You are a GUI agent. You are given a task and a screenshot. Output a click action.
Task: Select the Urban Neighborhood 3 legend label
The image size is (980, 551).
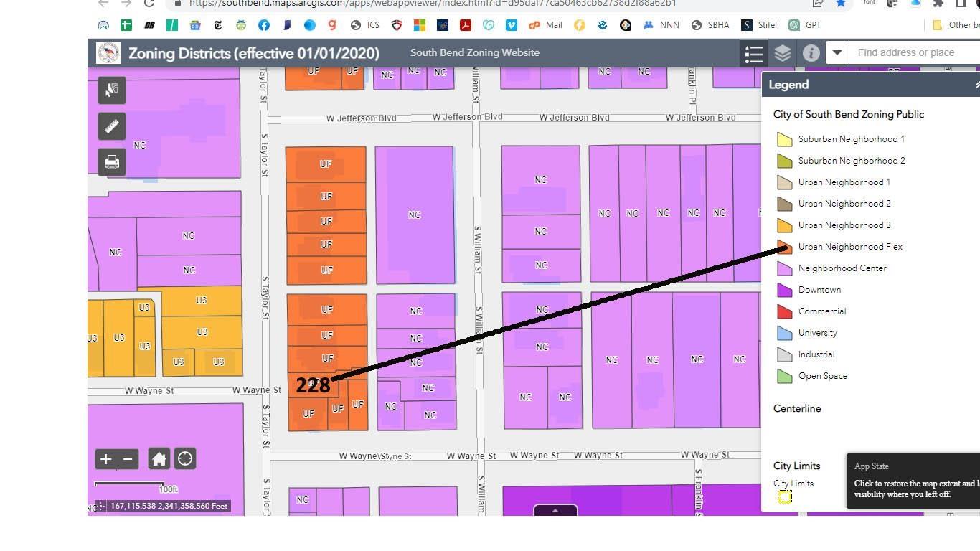844,225
